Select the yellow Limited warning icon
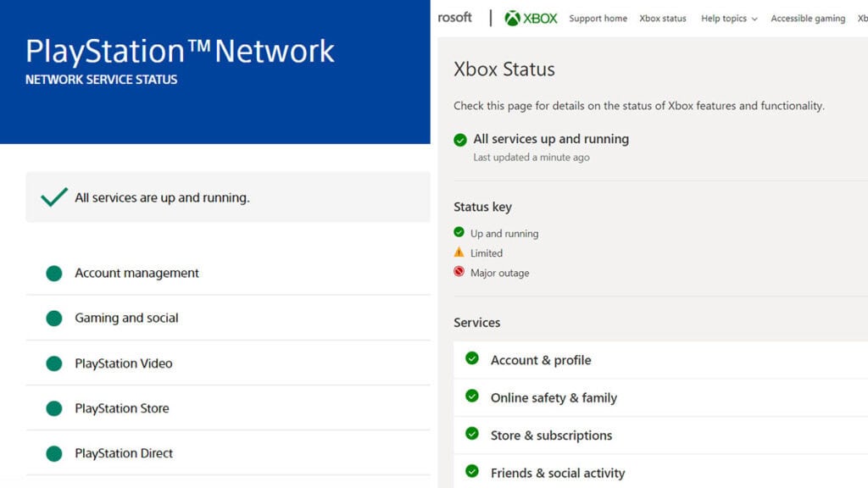This screenshot has height=488, width=868. coord(459,252)
